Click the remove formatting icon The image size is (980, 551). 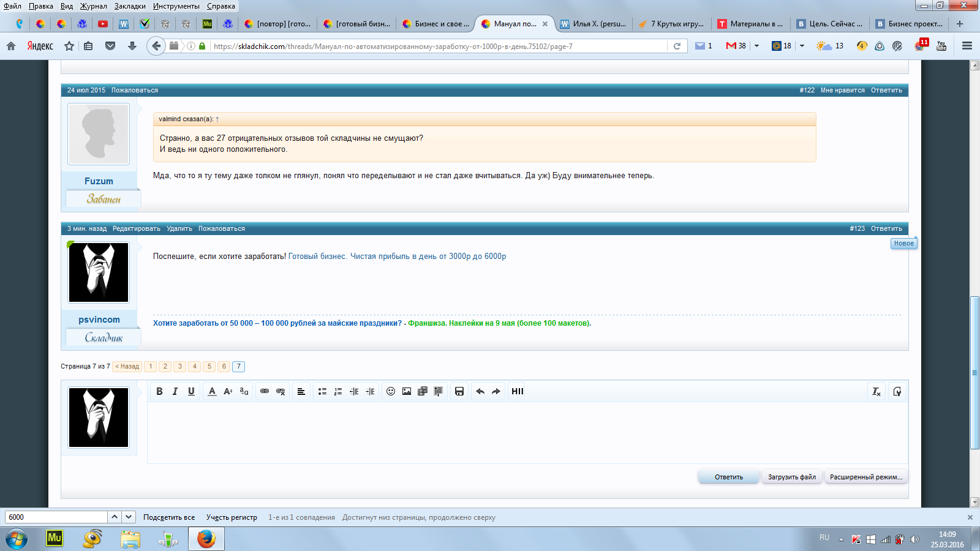click(x=876, y=391)
